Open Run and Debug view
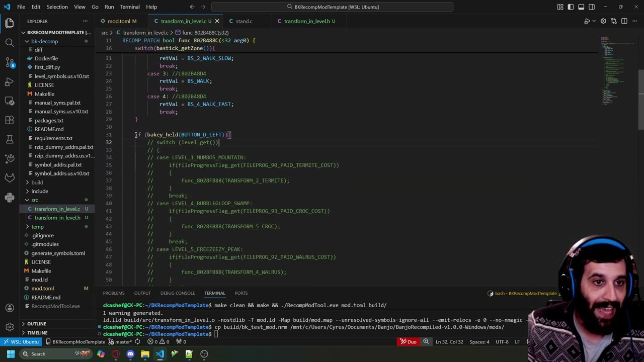Screen dimensions: 644x362 point(10,81)
